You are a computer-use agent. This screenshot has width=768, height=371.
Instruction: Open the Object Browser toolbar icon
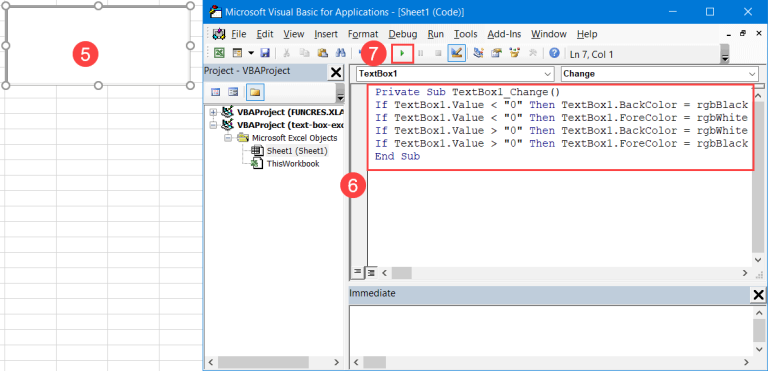tap(514, 53)
